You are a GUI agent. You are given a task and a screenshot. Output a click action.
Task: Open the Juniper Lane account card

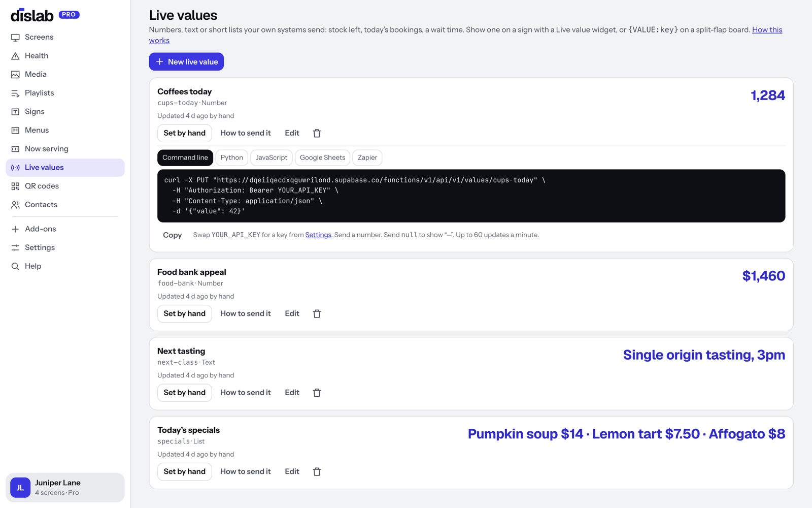point(65,488)
